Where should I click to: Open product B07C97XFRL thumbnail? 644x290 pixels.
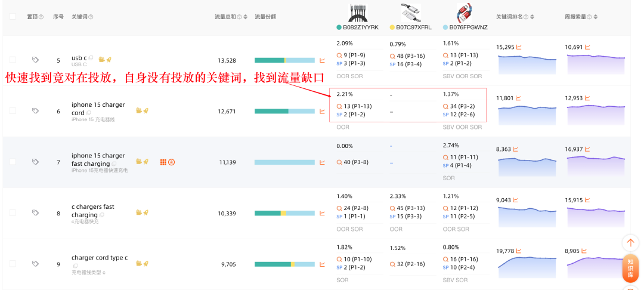click(x=411, y=13)
